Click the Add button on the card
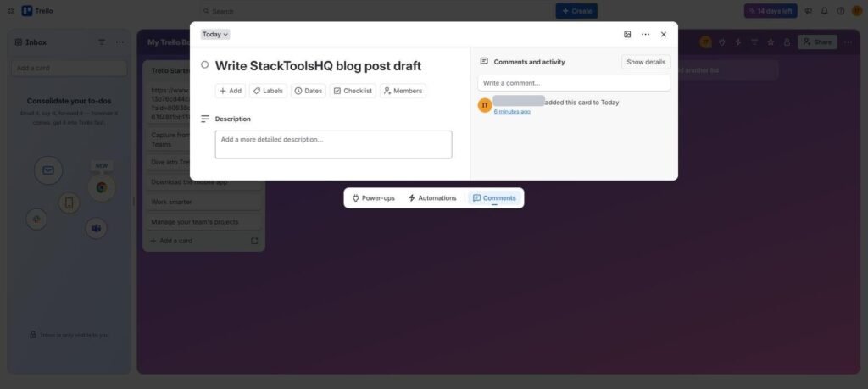Viewport: 868px width, 389px height. (x=231, y=91)
